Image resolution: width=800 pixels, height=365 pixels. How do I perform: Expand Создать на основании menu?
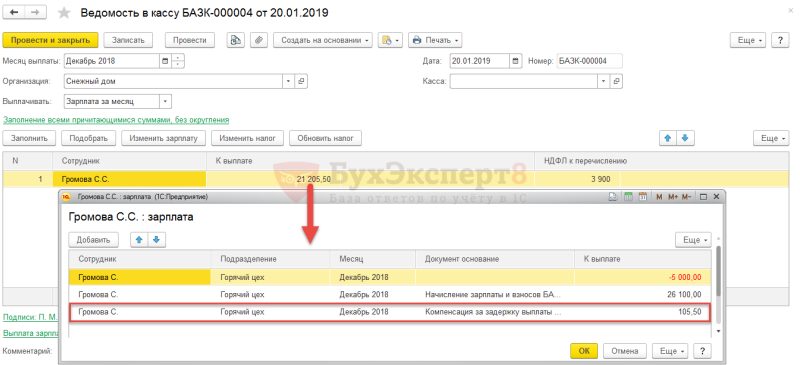tap(323, 40)
